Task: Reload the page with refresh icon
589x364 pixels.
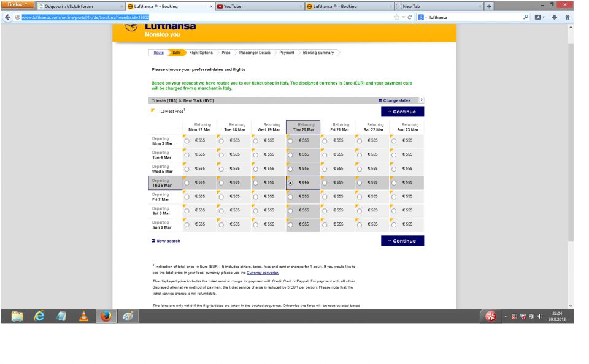Action: coord(410,17)
